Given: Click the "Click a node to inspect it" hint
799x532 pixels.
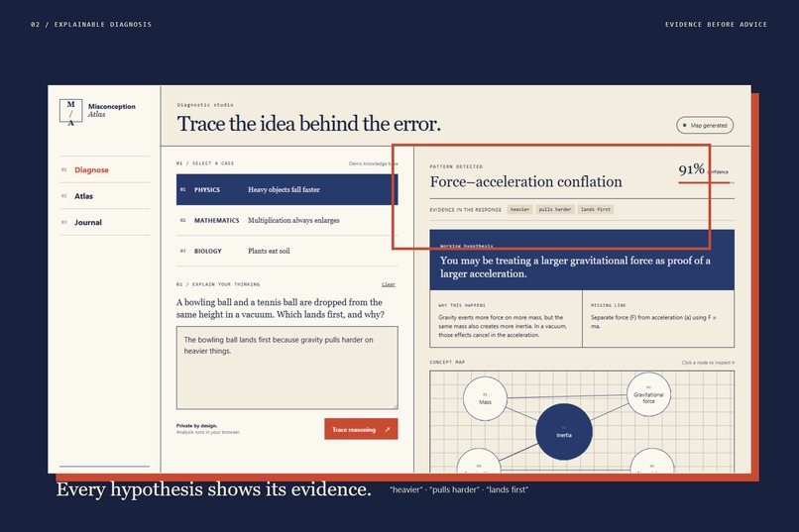Looking at the screenshot, I should (709, 363).
